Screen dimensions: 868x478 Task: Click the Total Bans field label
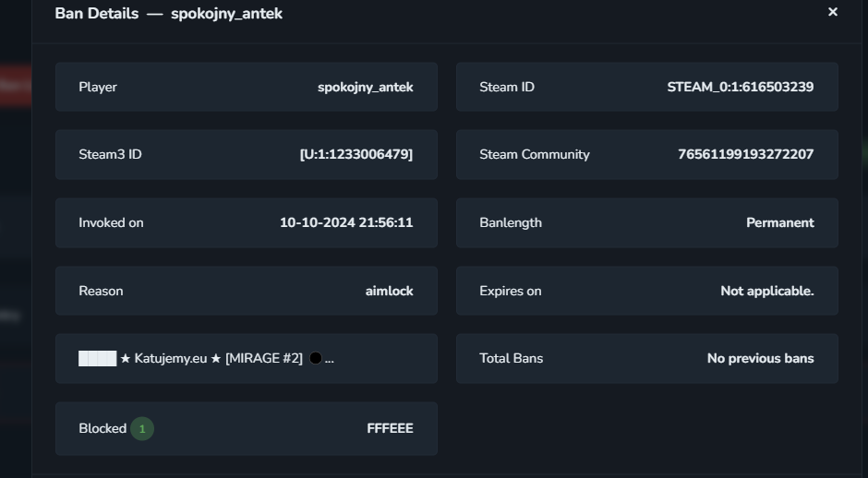coord(512,358)
